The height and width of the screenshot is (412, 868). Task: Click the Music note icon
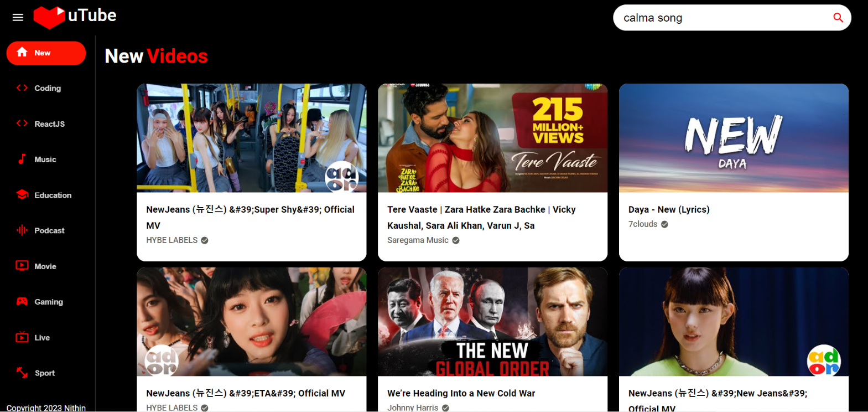point(22,159)
